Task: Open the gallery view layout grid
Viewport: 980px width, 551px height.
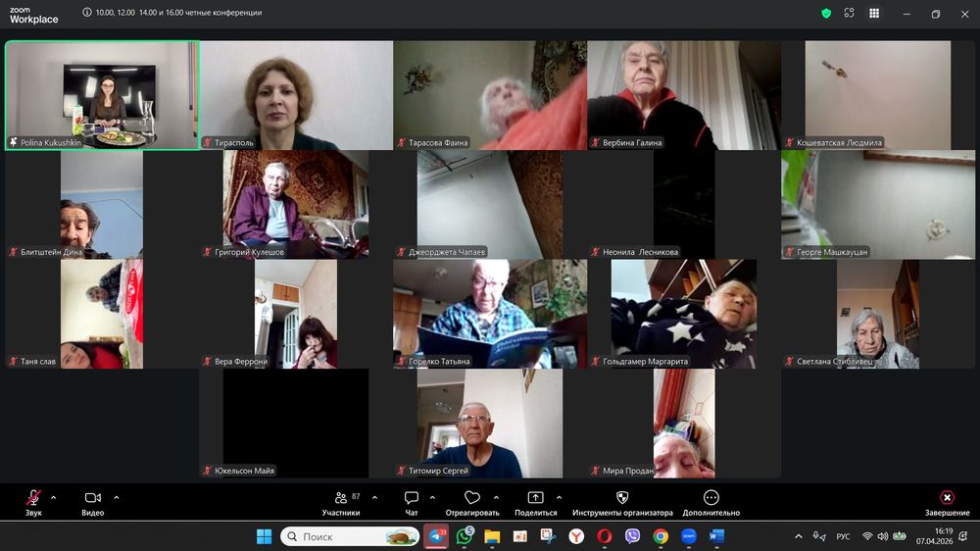Action: coord(874,14)
